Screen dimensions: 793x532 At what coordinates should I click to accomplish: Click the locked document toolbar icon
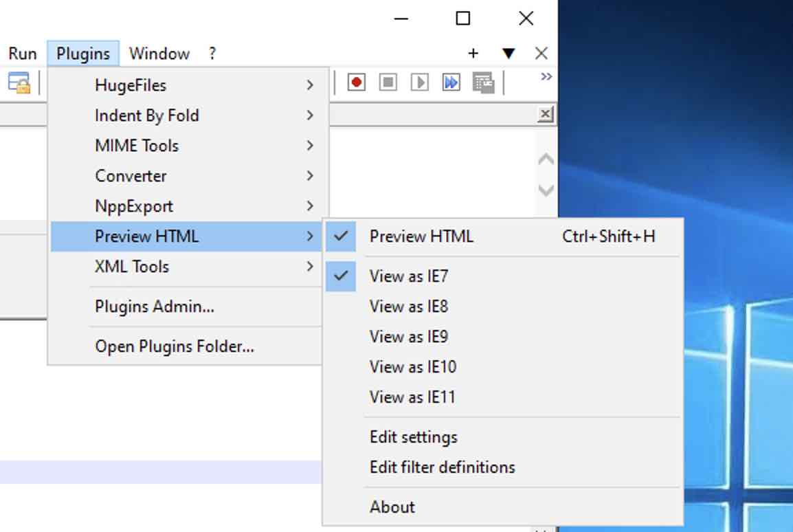[x=19, y=82]
